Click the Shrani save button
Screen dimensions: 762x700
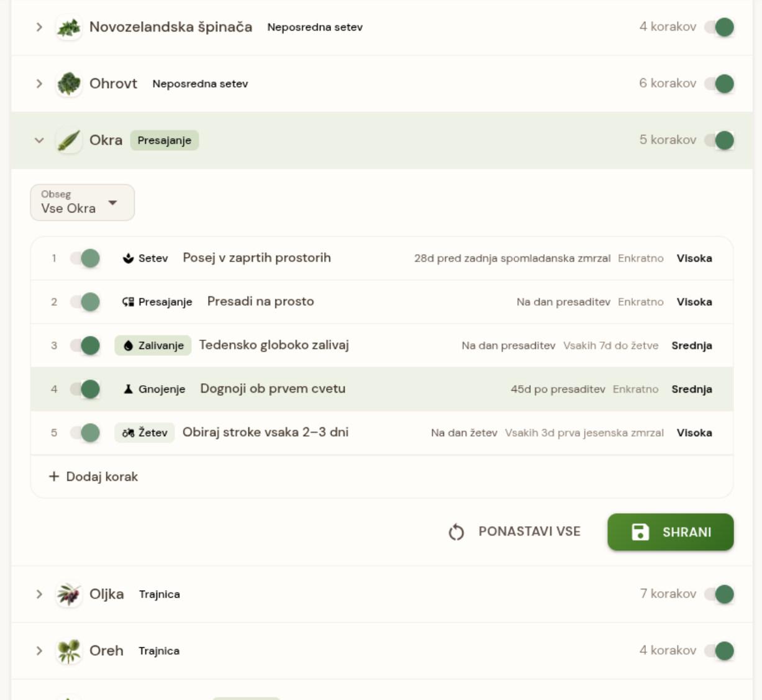click(671, 532)
